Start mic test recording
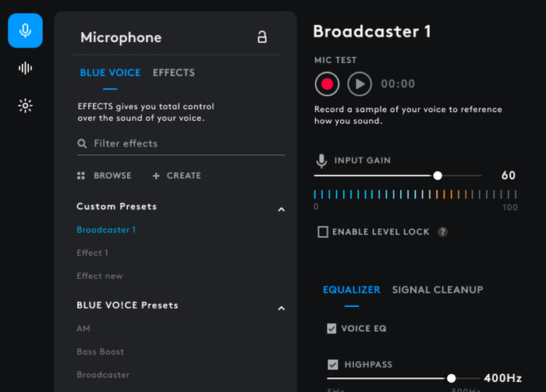Viewport: 546px width, 392px height. click(x=327, y=84)
